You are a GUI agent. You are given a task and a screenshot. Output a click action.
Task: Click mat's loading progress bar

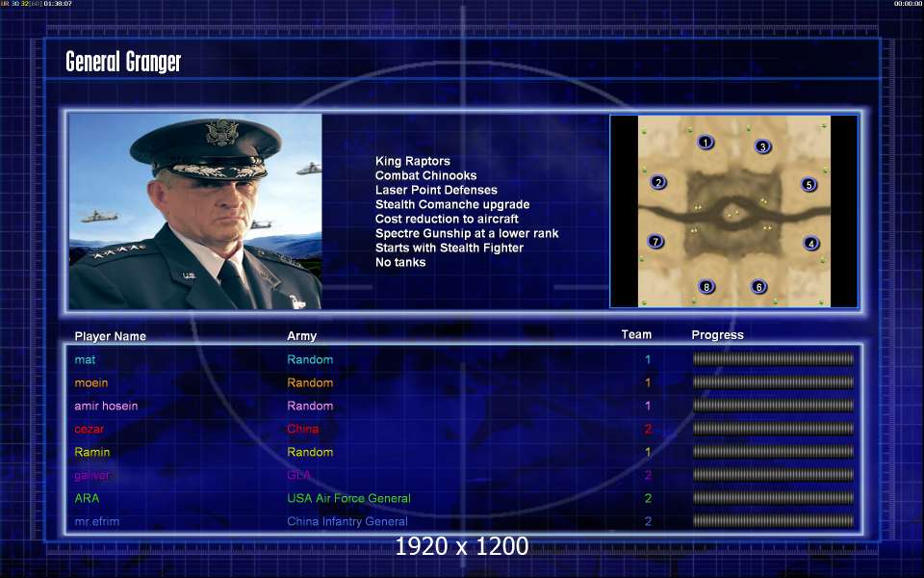point(773,358)
